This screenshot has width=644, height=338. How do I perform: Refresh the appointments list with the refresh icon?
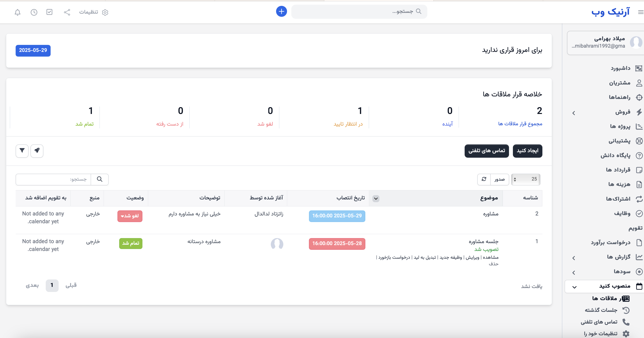coord(484,179)
